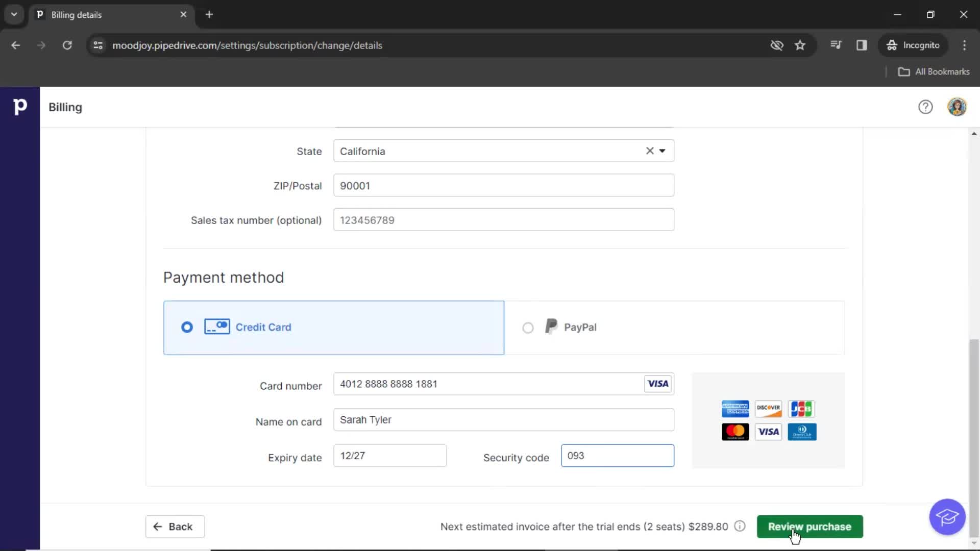Click the Pipedrive logo icon
The image size is (980, 551).
[x=19, y=107]
